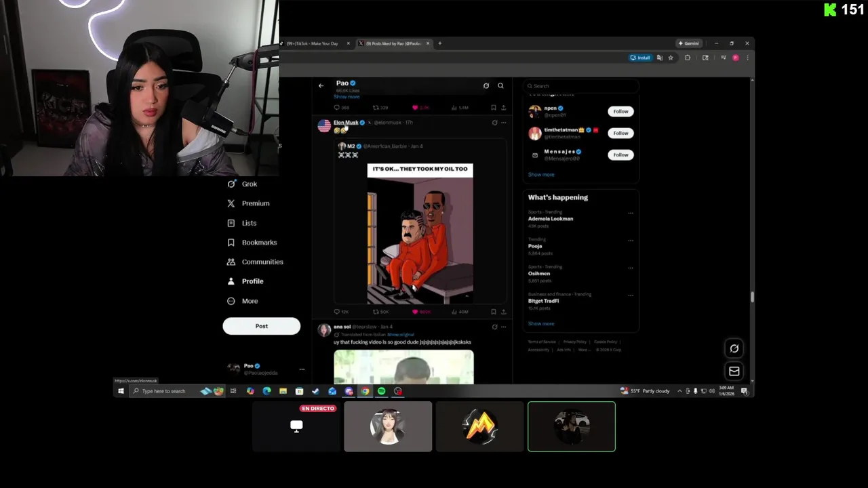Select the lightning bolt logo source thumbnail
The image size is (868, 488).
click(x=479, y=426)
